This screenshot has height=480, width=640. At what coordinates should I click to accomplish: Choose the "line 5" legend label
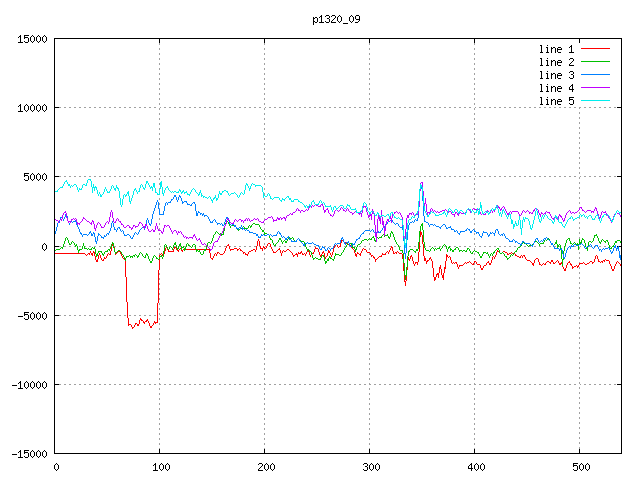tap(556, 101)
